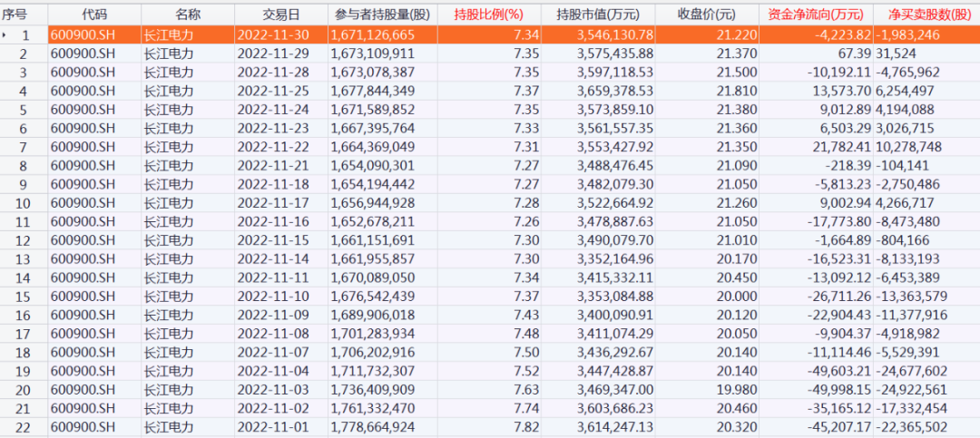
Task: Select row number 22
Action: coord(23,428)
